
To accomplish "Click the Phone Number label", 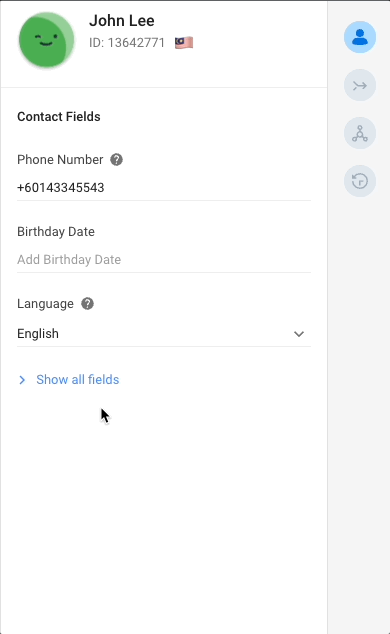I will 60,160.
